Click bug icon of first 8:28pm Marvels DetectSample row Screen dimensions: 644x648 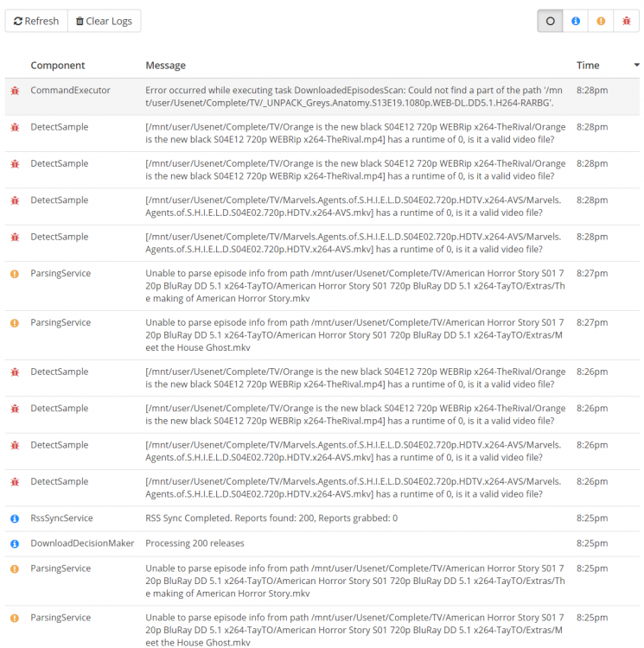(x=15, y=200)
